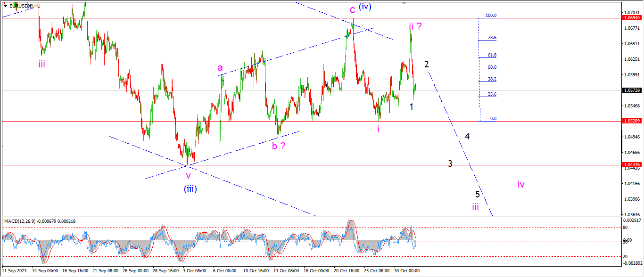Select the Fibonacci 61.8 level label

click(x=492, y=55)
